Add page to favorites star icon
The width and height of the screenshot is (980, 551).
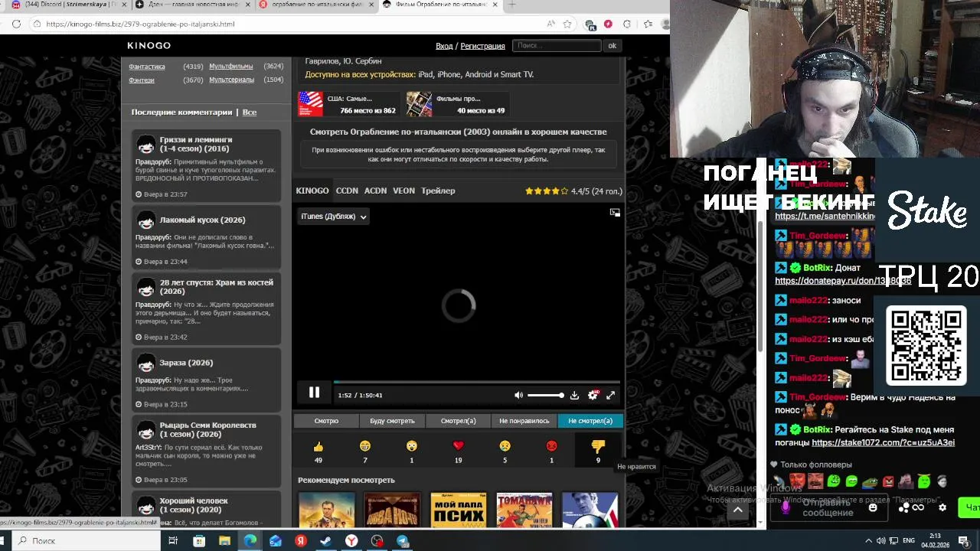(567, 24)
